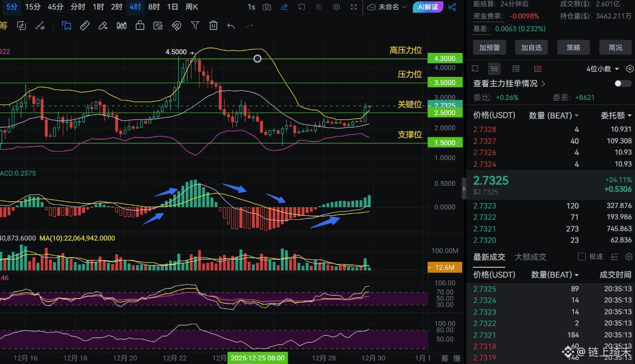This screenshot has height=364, width=635.
Task: Click the blue flag marker tool
Action: coord(66,26)
